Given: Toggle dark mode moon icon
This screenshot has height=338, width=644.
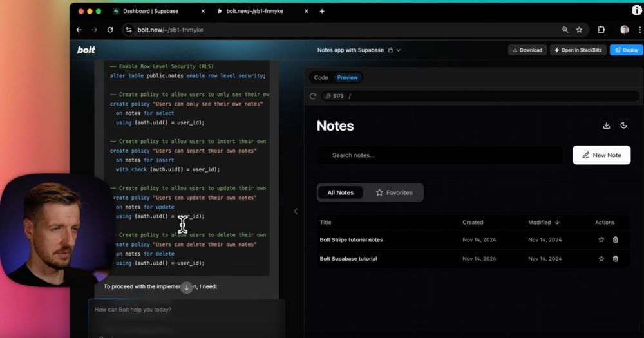Looking at the screenshot, I should 623,126.
